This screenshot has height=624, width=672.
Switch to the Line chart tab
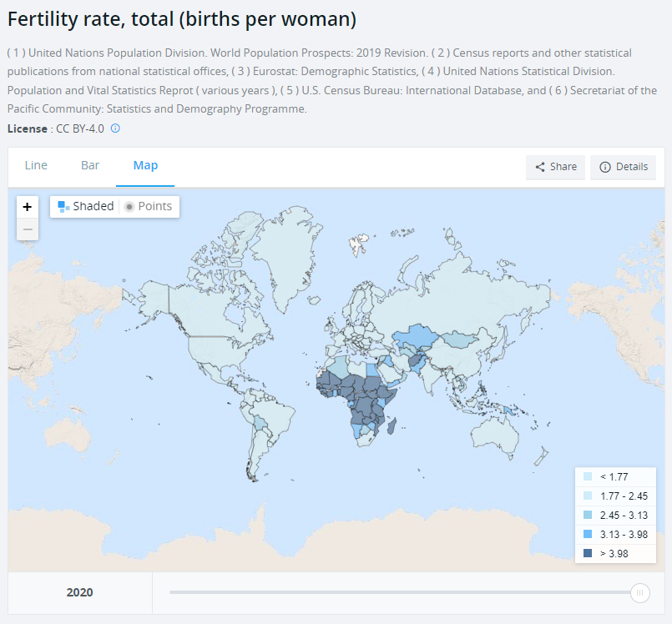(x=36, y=165)
